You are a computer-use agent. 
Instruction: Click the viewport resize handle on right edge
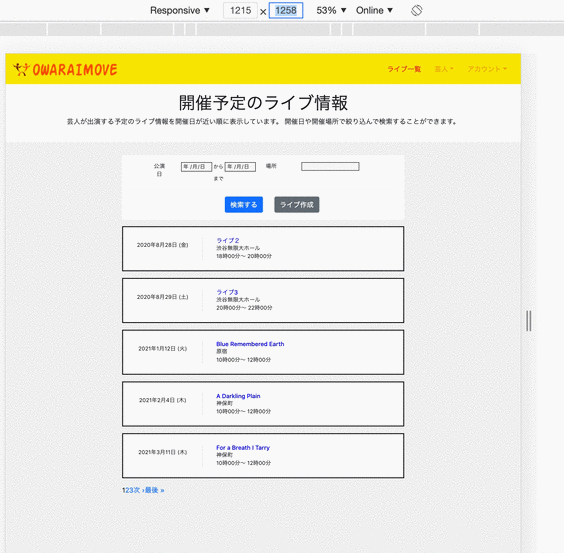click(528, 321)
